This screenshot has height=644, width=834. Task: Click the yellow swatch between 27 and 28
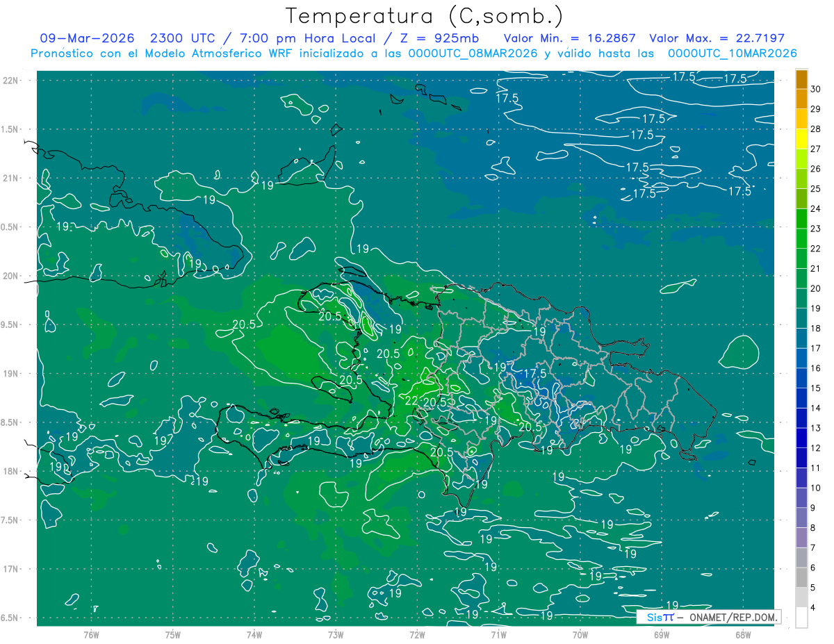[801, 140]
